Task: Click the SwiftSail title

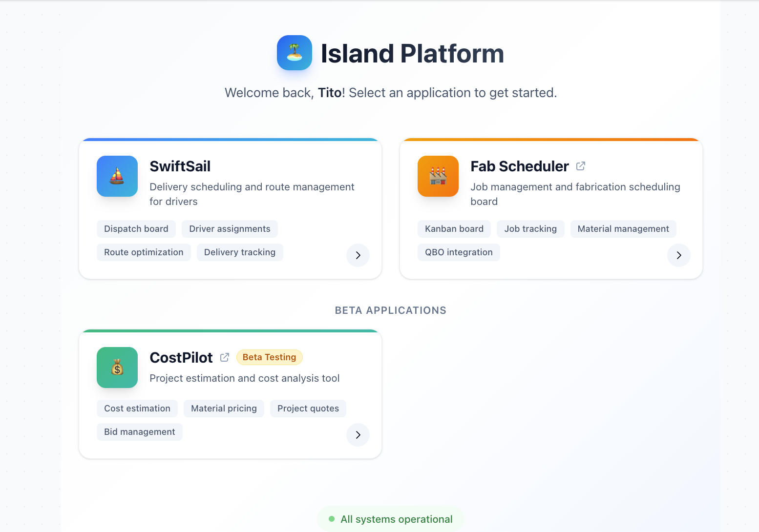Action: click(180, 166)
